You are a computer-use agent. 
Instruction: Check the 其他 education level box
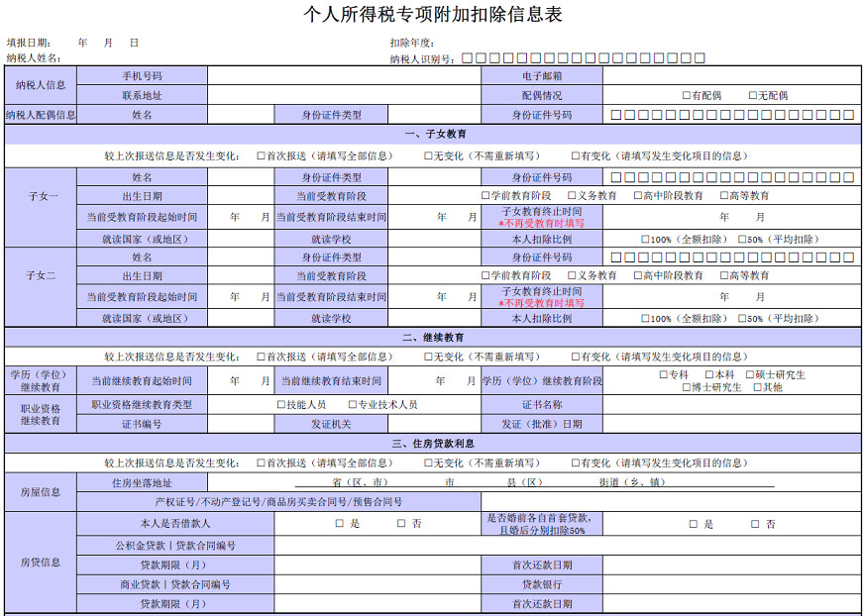coord(757,387)
